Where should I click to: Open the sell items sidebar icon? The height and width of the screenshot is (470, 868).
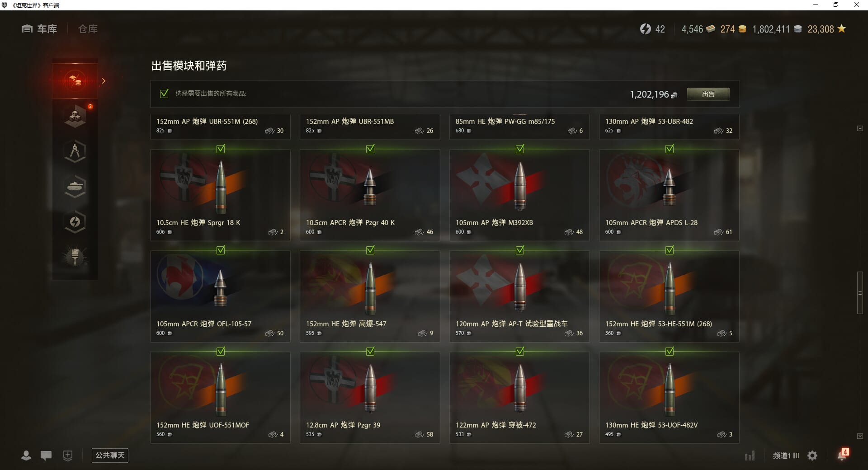(x=75, y=81)
